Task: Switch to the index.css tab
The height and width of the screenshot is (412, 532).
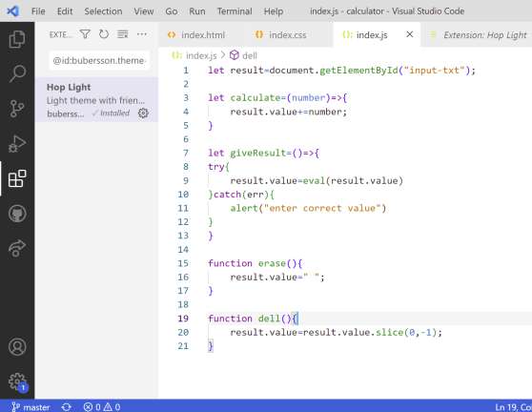Action: [281, 34]
